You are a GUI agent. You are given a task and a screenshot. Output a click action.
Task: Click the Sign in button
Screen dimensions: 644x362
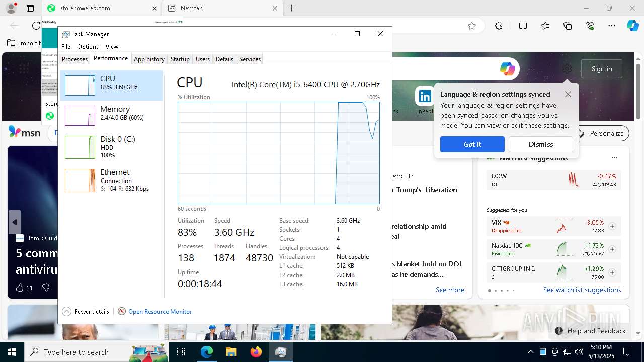tap(602, 69)
